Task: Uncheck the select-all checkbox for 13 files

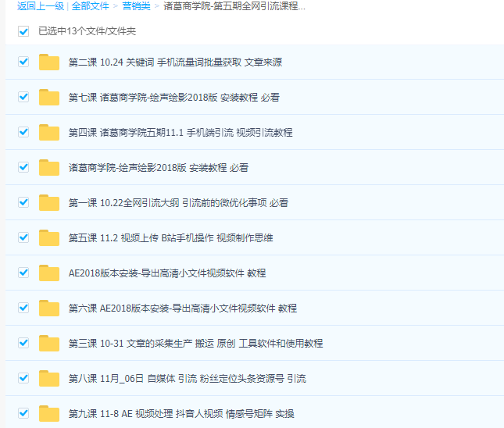Action: 23,31
